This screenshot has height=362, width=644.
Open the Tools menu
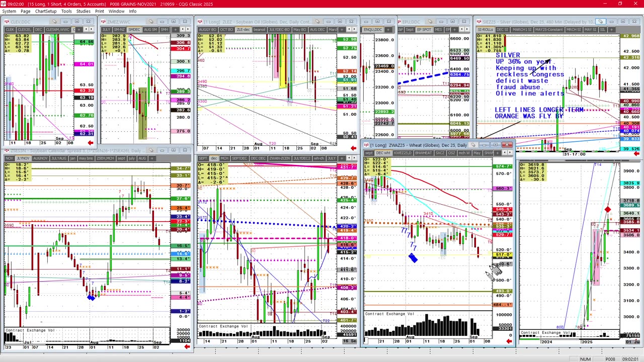pos(66,11)
